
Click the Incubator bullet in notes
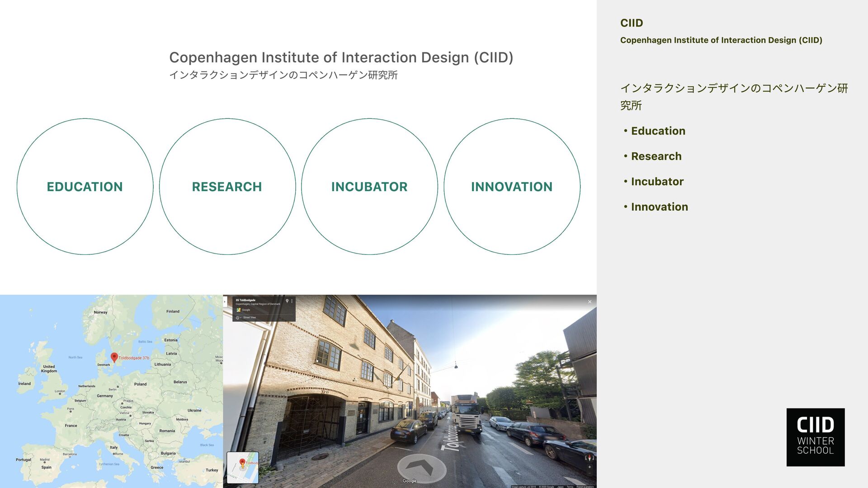pos(657,182)
